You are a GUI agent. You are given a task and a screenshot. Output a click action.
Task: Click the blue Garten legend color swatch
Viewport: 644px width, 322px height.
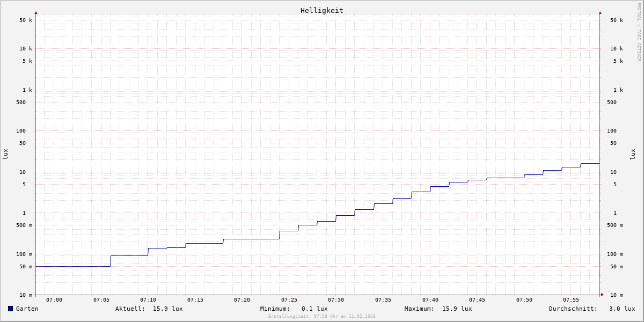click(x=10, y=309)
